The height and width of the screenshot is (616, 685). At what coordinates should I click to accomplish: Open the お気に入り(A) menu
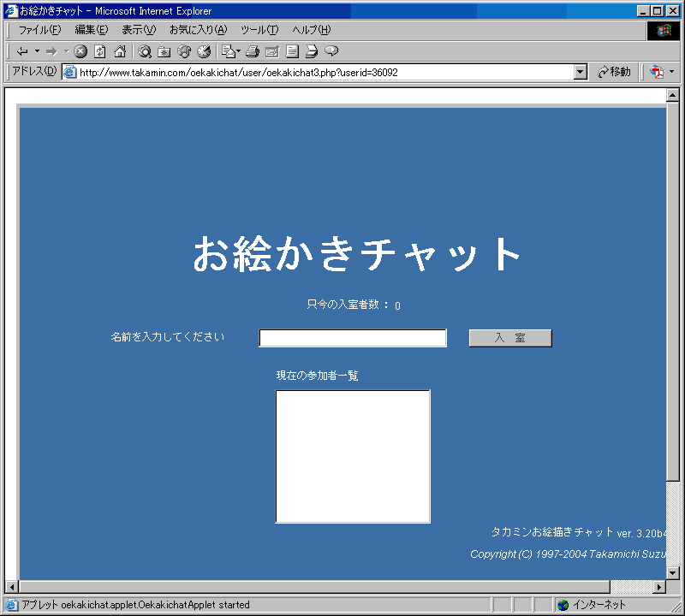coord(199,30)
